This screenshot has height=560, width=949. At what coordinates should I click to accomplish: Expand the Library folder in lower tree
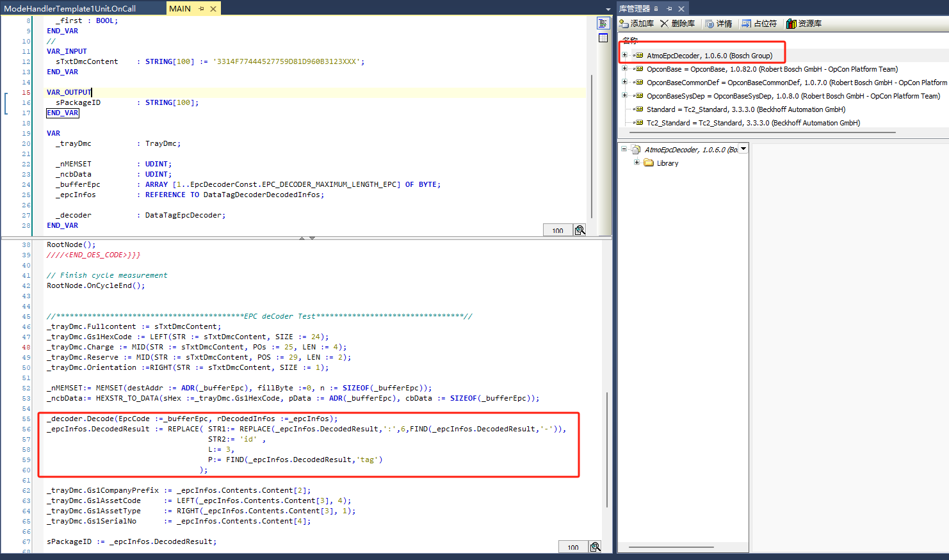[x=637, y=163]
